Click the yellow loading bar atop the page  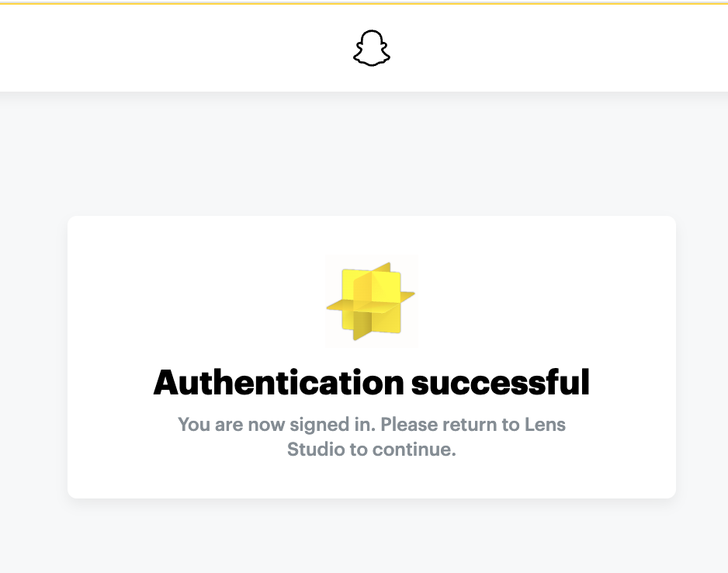364,2
